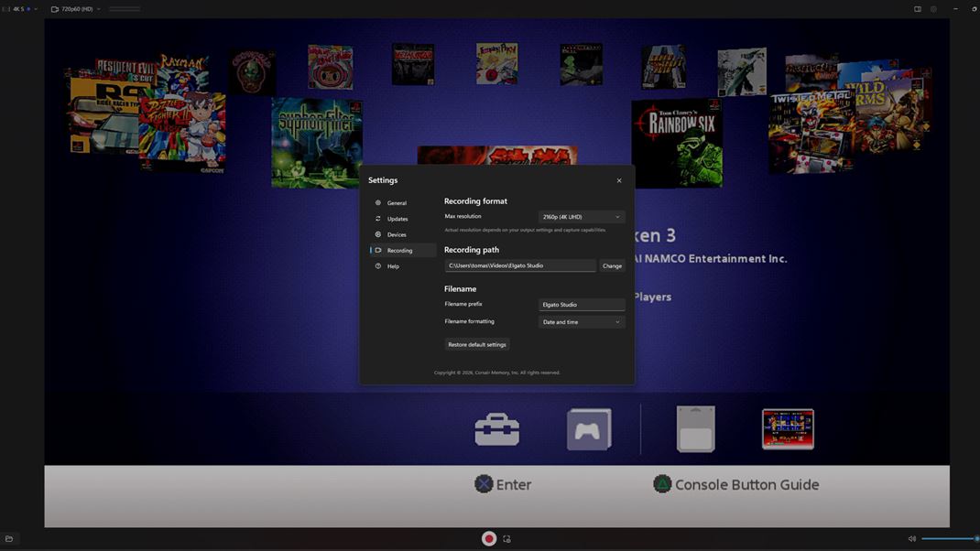Screen dimensions: 980x551
Task: Click the Recording camera icon in settings sidebar
Action: (378, 250)
